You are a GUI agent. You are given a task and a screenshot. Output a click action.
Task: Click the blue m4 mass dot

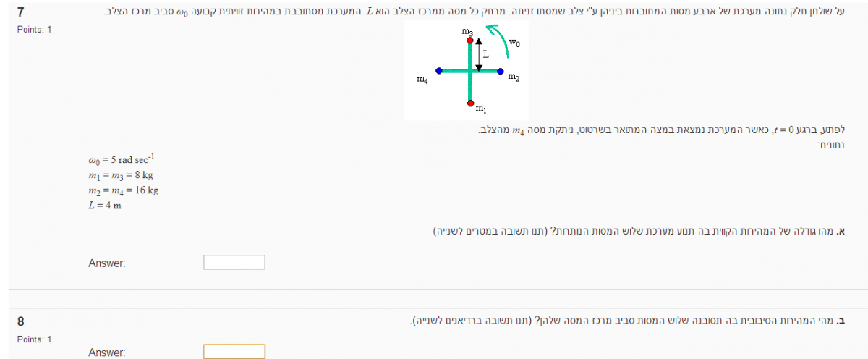(438, 71)
